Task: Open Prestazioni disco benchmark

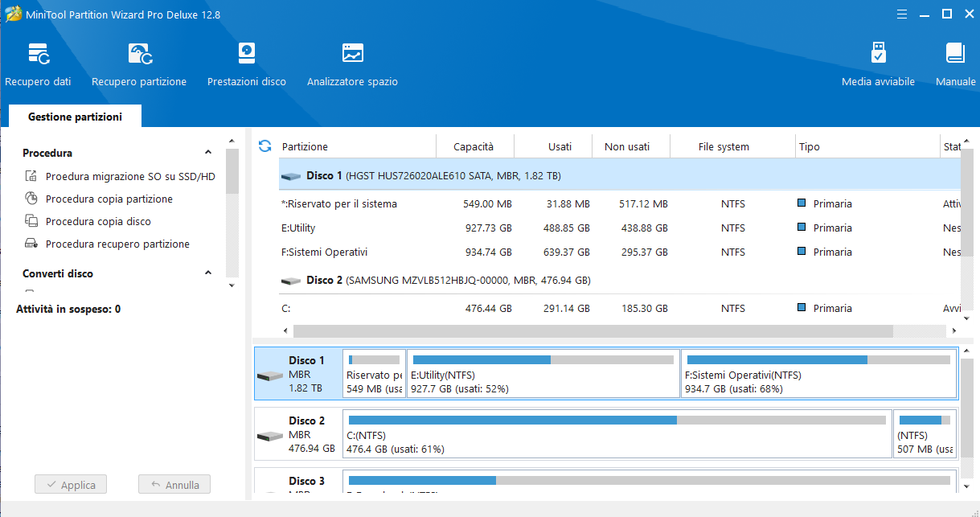Action: tap(247, 65)
